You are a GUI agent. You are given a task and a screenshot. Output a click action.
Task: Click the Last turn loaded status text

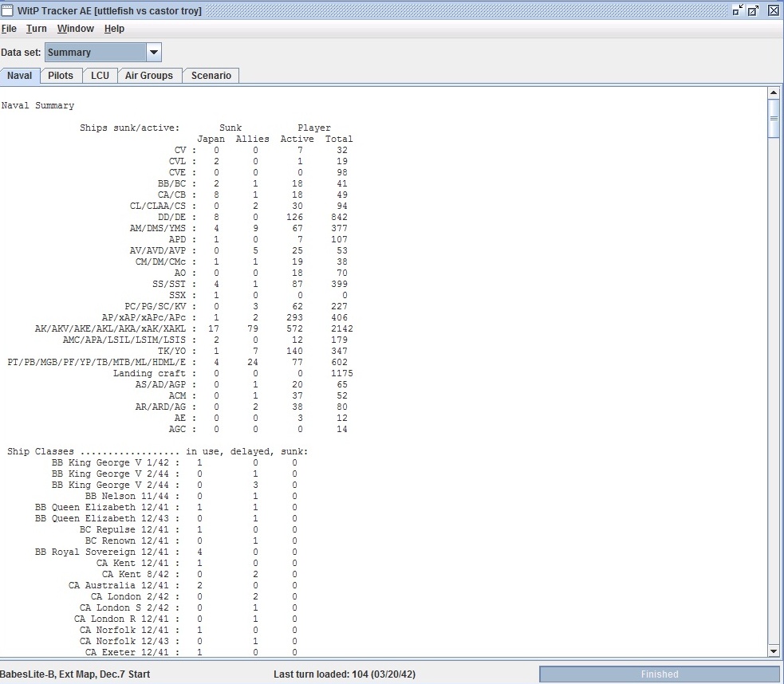[345, 674]
